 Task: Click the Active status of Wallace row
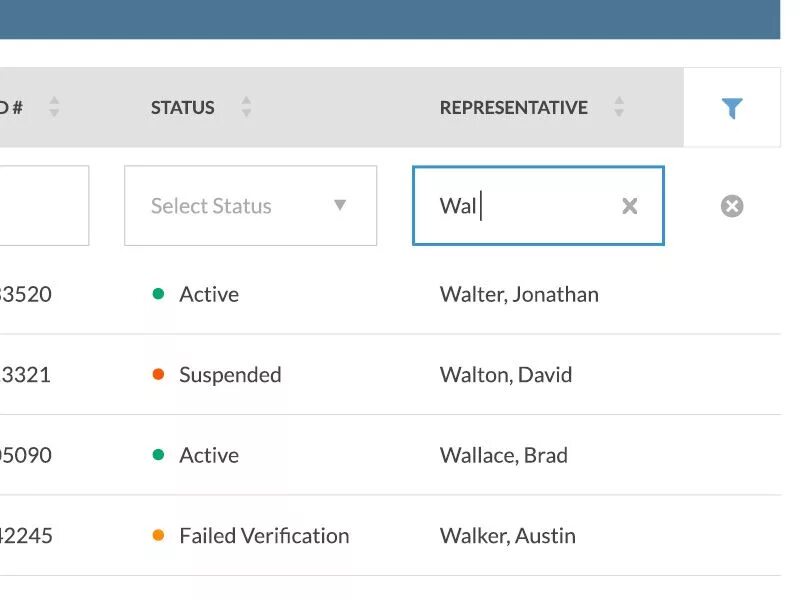(209, 455)
